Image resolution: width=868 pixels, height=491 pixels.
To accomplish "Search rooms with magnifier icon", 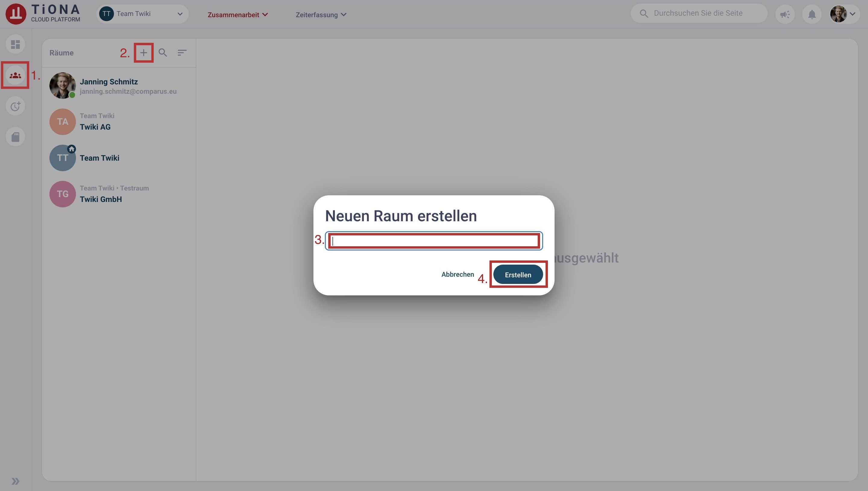I will pyautogui.click(x=163, y=53).
